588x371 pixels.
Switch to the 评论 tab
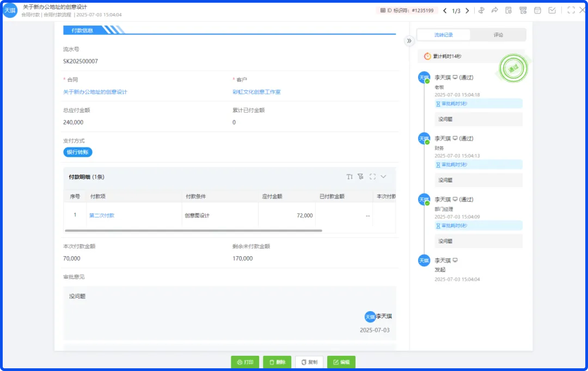point(498,35)
